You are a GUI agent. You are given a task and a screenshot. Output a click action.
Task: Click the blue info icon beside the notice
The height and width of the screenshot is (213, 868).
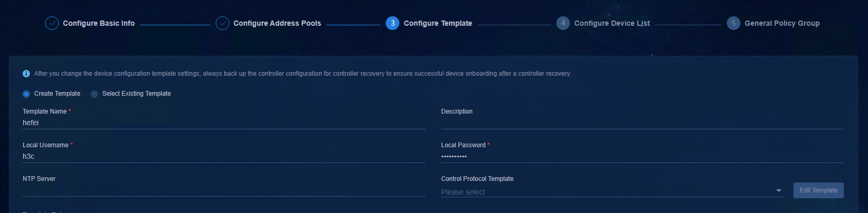tap(26, 74)
